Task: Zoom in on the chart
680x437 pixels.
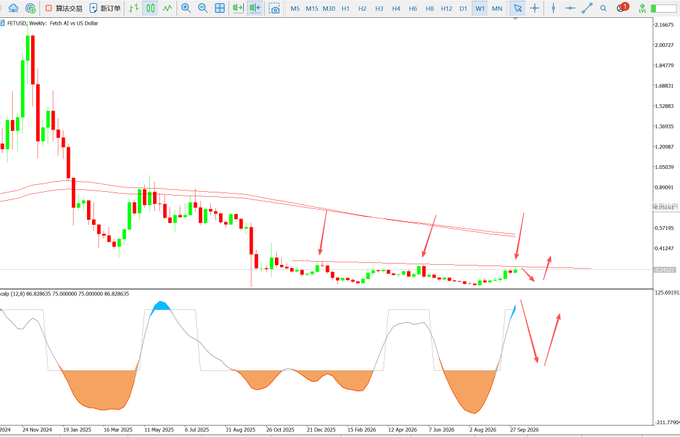Action: [186, 8]
